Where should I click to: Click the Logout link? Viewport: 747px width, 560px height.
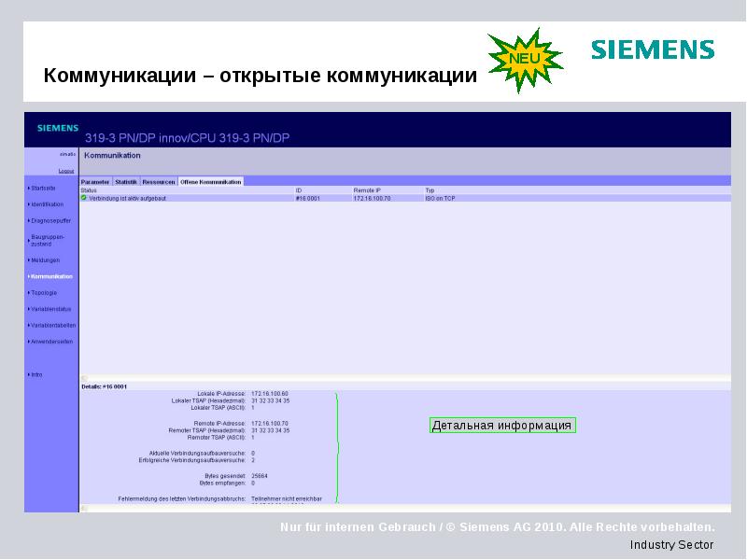(x=65, y=171)
